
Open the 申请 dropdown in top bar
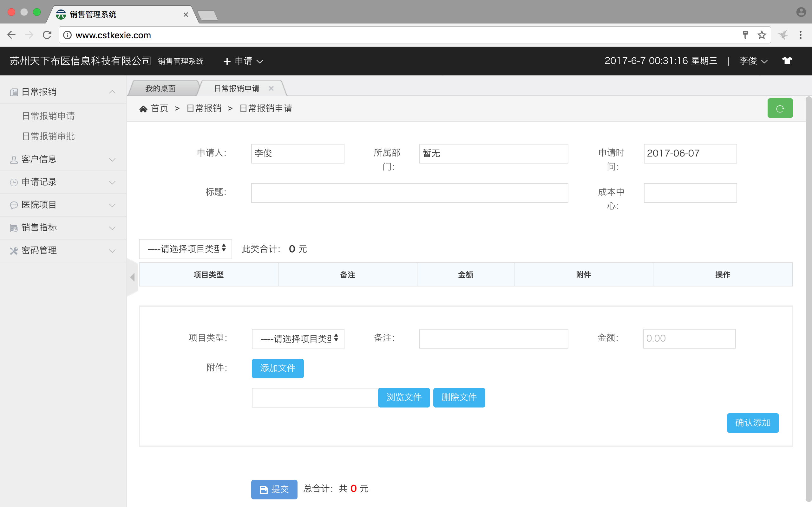[244, 61]
